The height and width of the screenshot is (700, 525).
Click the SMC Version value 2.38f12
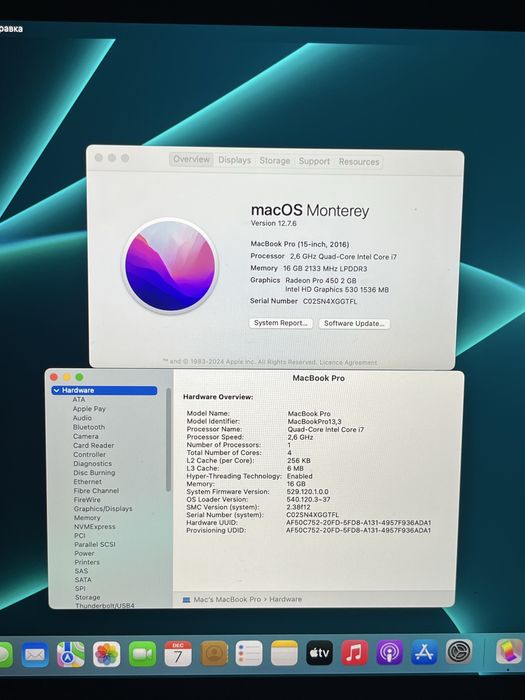click(x=298, y=507)
